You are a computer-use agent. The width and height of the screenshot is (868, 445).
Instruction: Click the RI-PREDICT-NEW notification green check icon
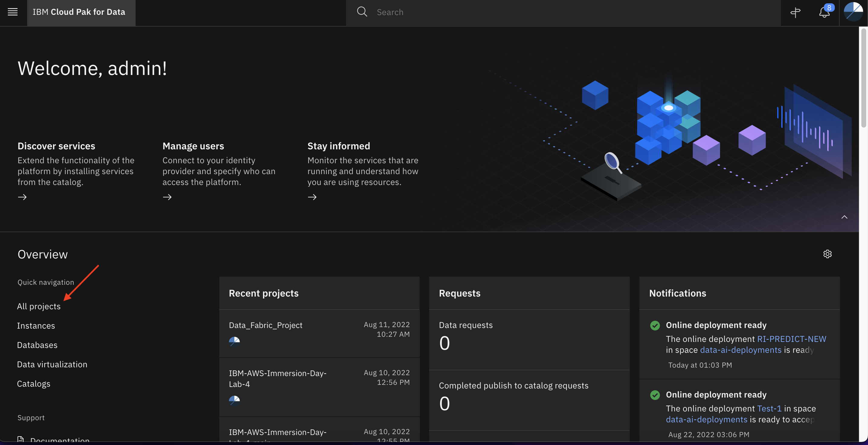pyautogui.click(x=655, y=325)
